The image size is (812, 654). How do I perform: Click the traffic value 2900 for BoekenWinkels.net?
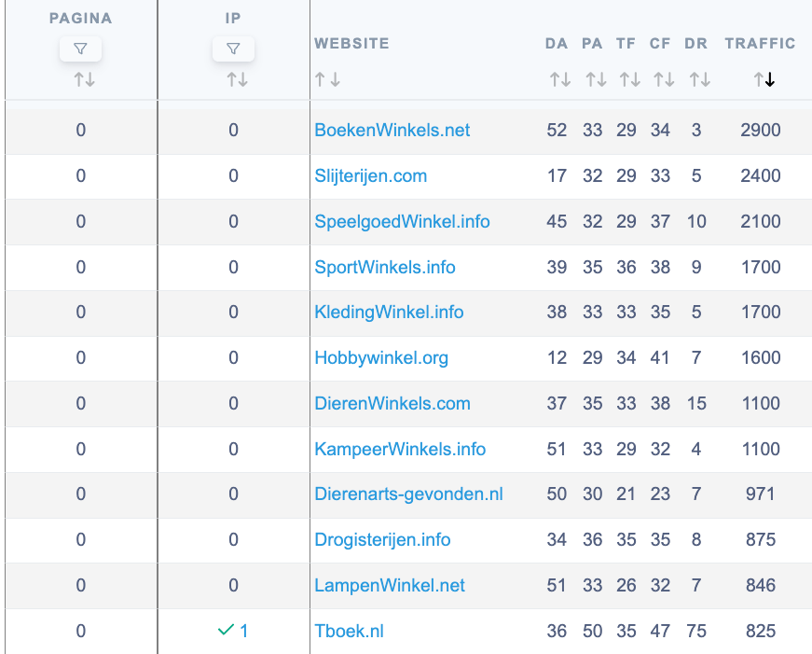[760, 131]
